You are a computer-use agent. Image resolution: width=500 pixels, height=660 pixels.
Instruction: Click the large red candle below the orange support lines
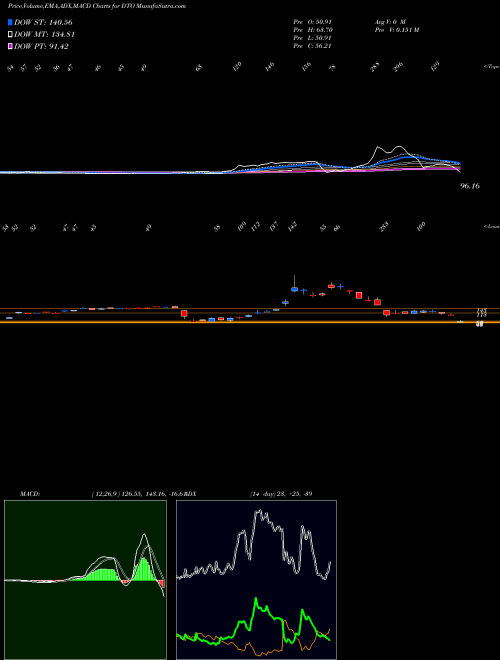[184, 314]
